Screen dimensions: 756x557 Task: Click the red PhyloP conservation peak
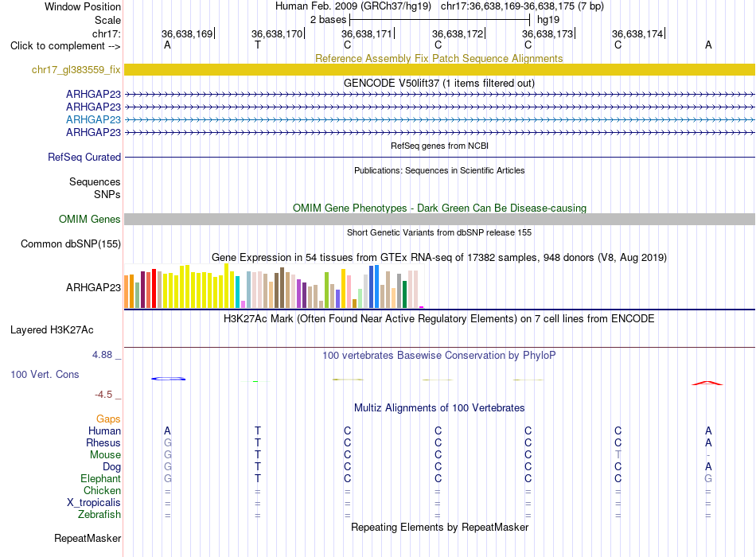tap(707, 384)
